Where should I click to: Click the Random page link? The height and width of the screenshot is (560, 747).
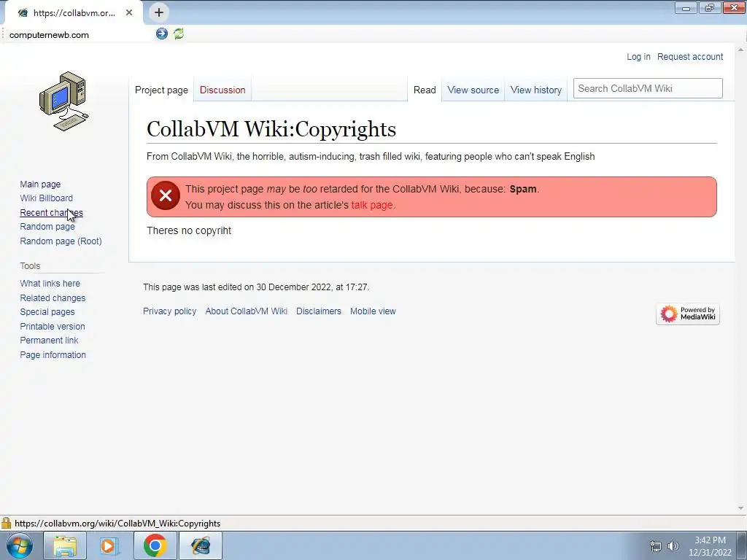pos(47,227)
